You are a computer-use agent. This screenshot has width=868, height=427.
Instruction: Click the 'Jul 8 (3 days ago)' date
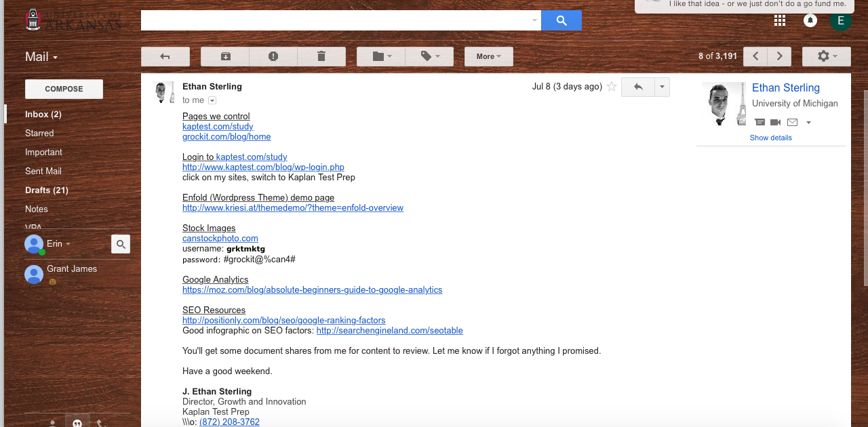(x=567, y=87)
